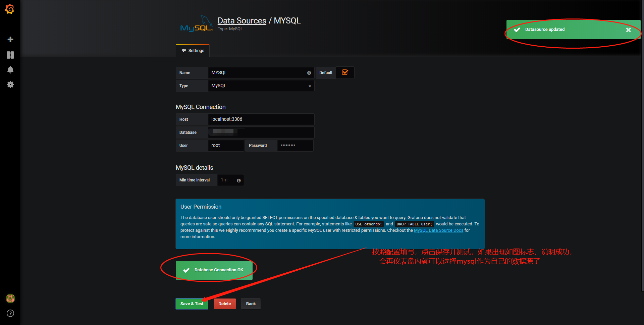Open the Dashboards grid icon in sidebar

click(x=10, y=55)
